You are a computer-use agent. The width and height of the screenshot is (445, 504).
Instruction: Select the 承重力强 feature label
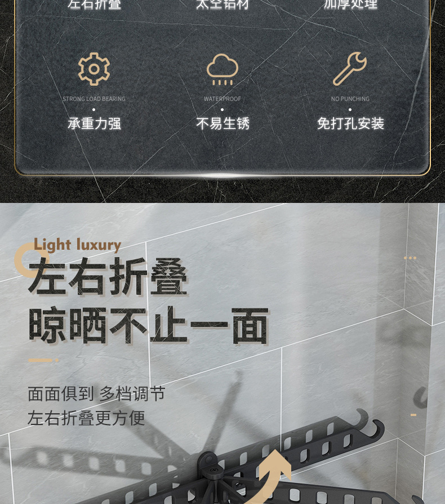click(x=94, y=123)
